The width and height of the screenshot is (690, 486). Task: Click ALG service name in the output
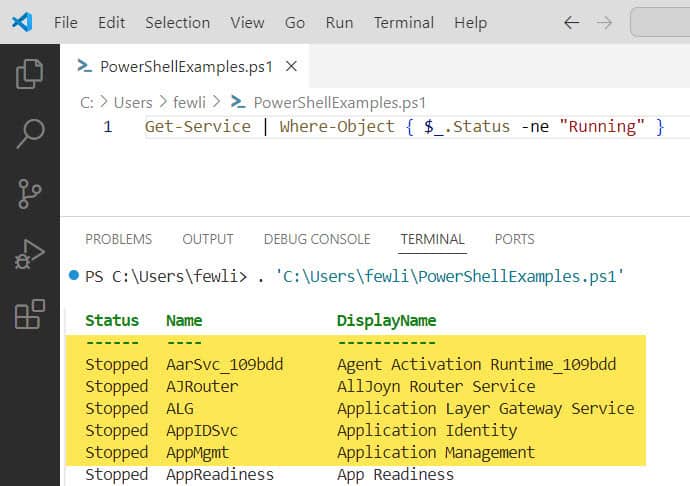[x=180, y=409]
